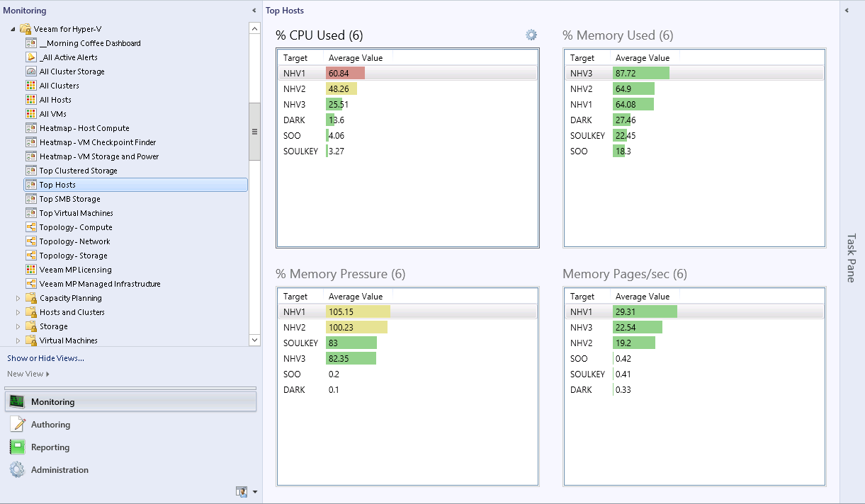Expand the Capacity Planning folder

tap(18, 298)
